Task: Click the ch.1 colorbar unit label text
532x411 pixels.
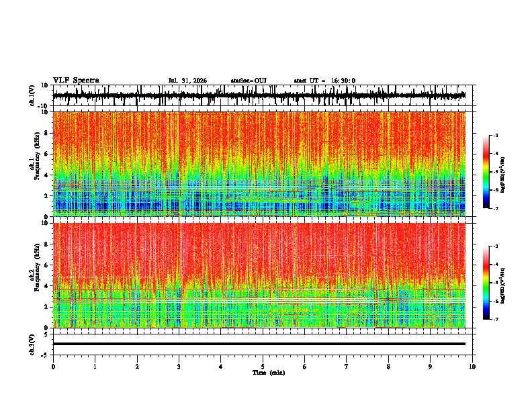Action: point(503,175)
